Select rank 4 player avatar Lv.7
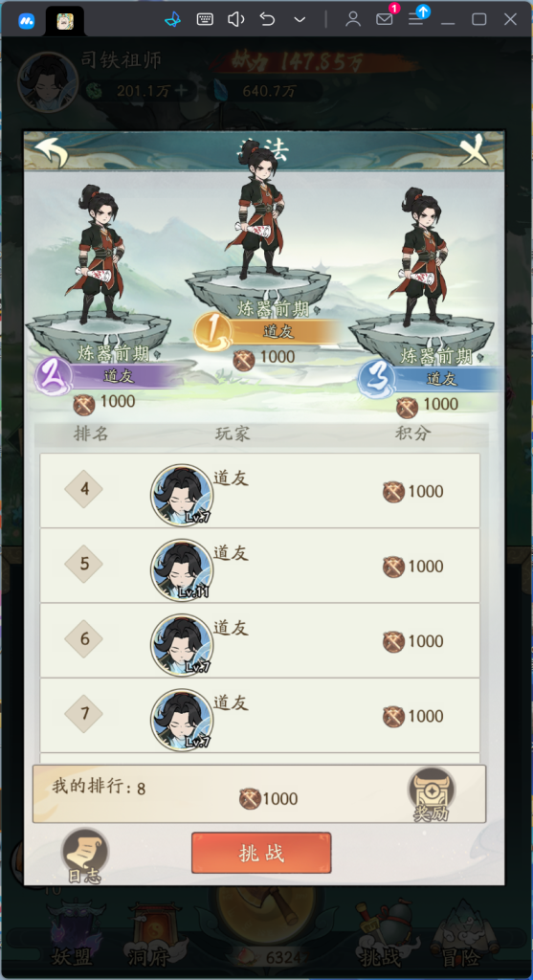 [182, 495]
